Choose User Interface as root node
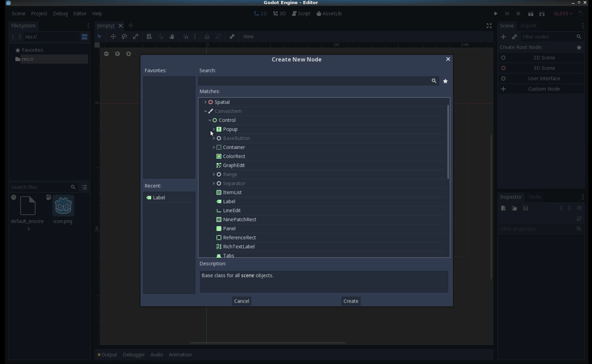592x364 pixels. pyautogui.click(x=545, y=78)
